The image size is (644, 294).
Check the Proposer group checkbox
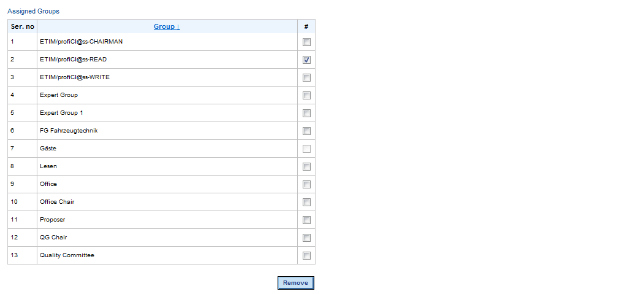pos(306,220)
